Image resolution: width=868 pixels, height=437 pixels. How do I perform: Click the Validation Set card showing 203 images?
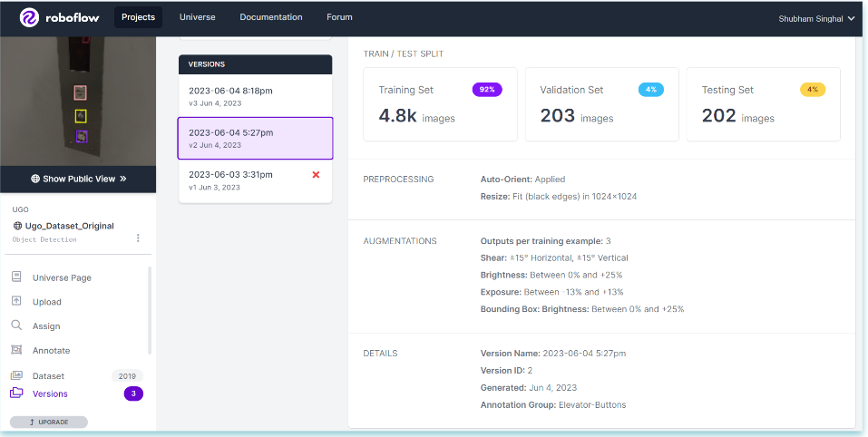pos(601,104)
